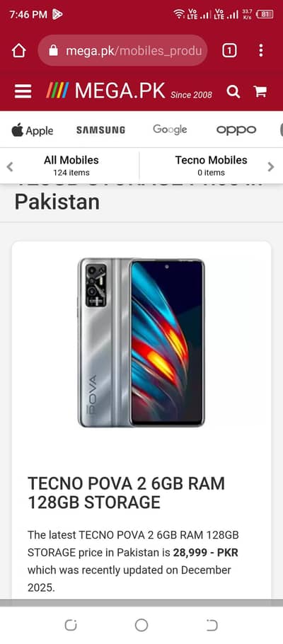Viewport: 283px width, 644px height.
Task: Open the All Mobiles 124 items tab
Action: coord(71,166)
